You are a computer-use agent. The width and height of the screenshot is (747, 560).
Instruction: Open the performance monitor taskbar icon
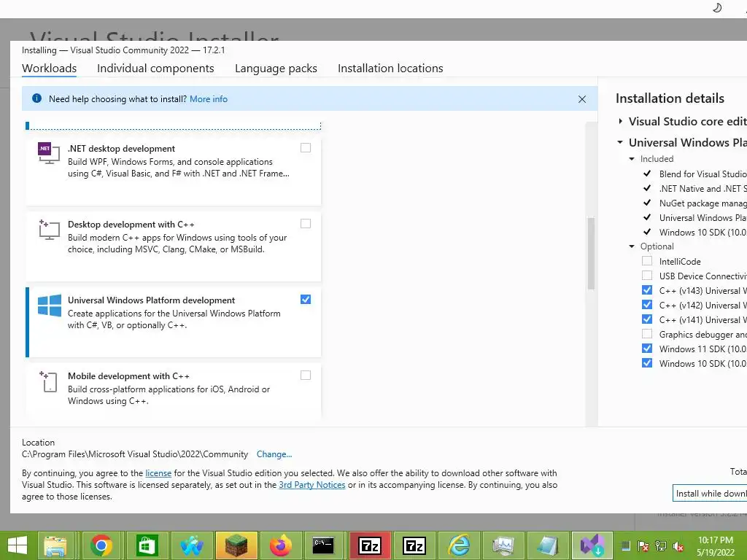tap(503, 545)
